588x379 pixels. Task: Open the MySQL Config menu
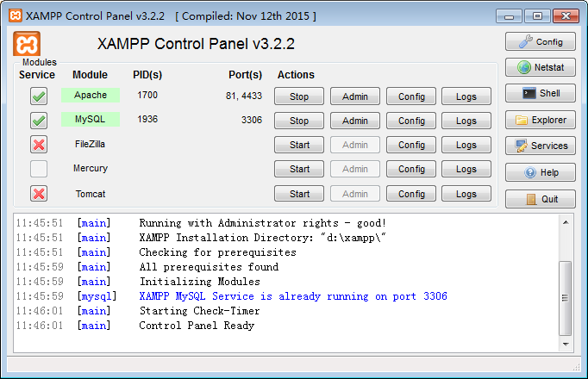pyautogui.click(x=411, y=121)
